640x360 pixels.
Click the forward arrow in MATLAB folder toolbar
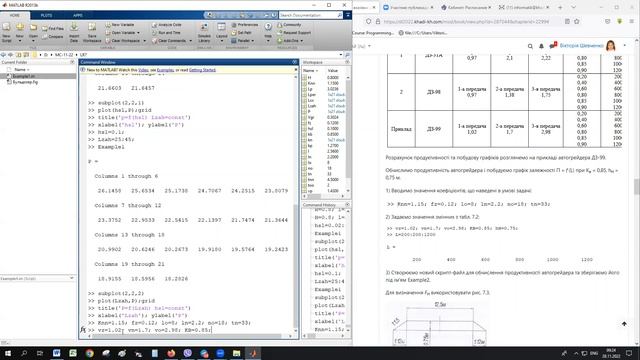click(x=11, y=55)
